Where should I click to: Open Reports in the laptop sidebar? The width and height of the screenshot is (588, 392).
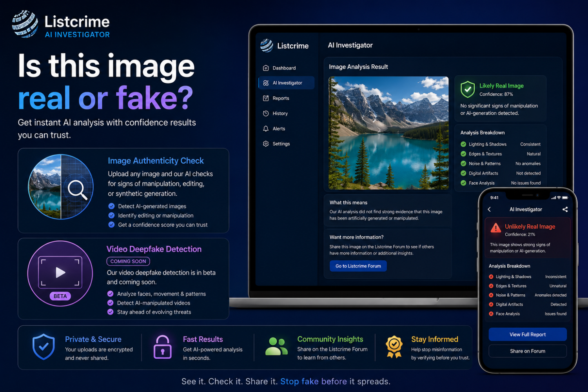click(276, 98)
